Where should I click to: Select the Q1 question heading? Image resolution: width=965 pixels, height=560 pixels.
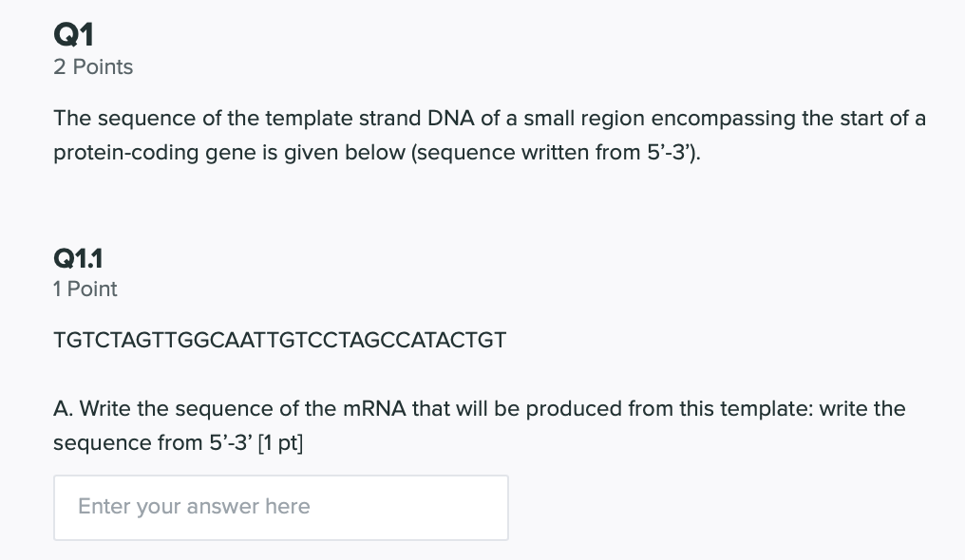(73, 34)
